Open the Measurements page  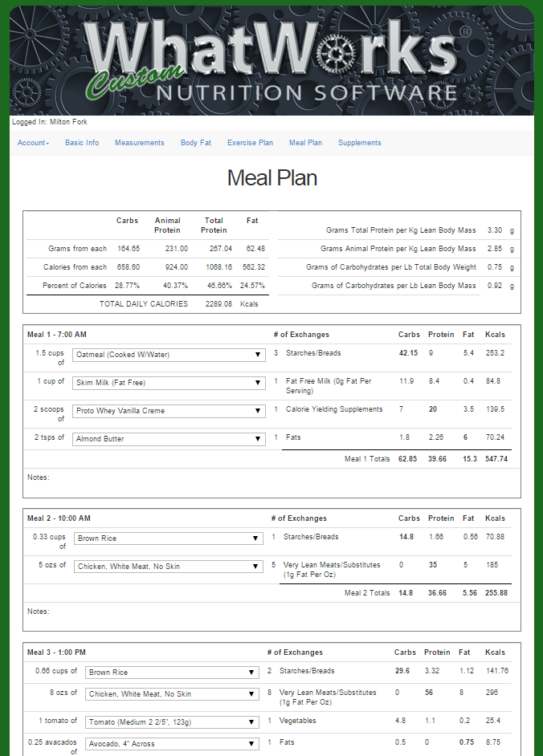coord(140,143)
